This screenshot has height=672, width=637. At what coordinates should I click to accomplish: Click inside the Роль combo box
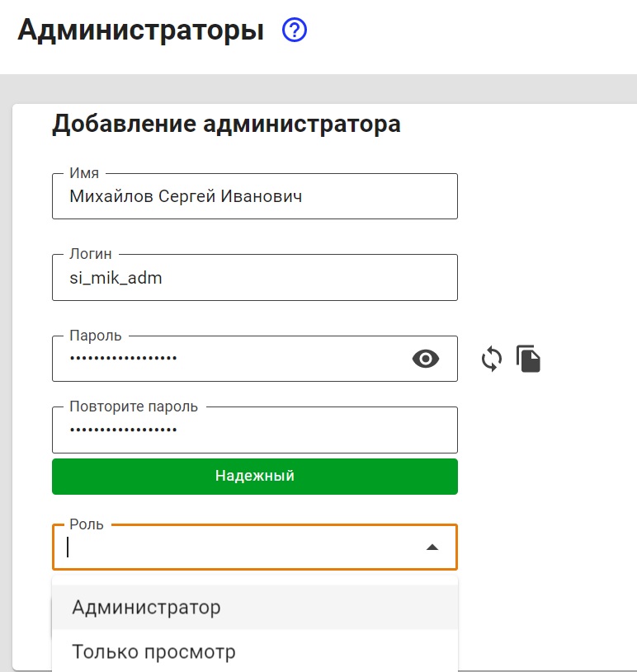[239, 548]
